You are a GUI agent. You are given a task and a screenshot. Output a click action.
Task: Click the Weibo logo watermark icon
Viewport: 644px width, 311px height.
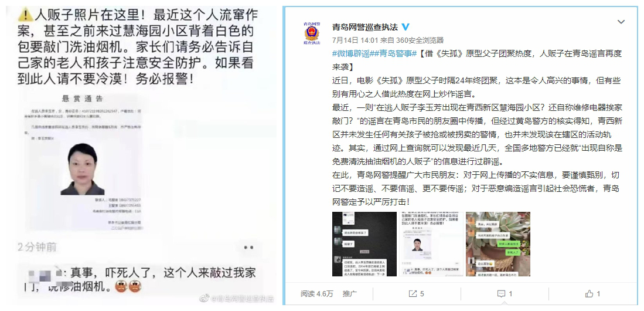click(x=205, y=298)
